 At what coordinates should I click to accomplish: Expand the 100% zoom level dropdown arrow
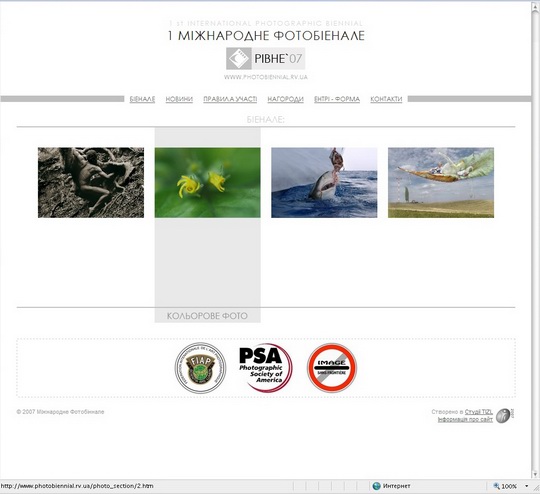(x=527, y=486)
